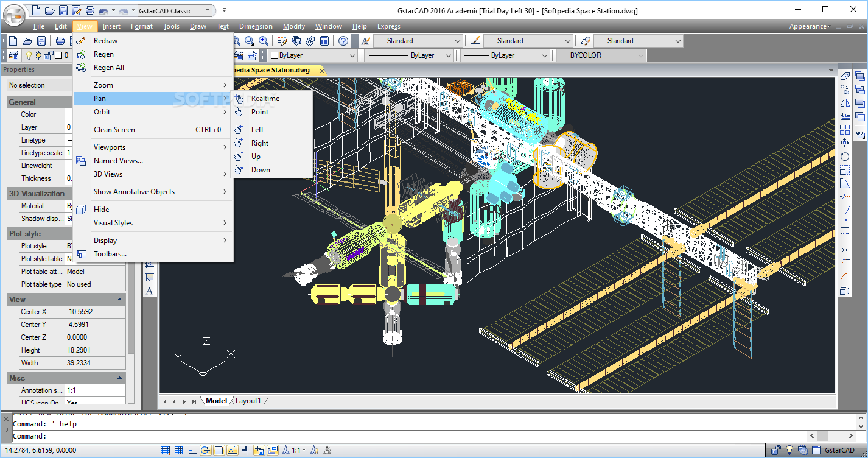Open the text style Standard dropdown

coord(418,41)
